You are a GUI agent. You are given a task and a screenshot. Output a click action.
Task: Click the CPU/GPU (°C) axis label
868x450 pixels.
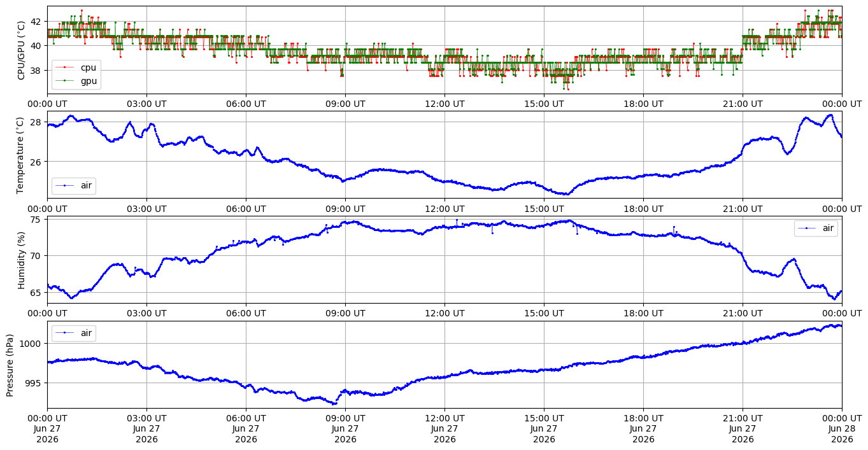(x=21, y=50)
